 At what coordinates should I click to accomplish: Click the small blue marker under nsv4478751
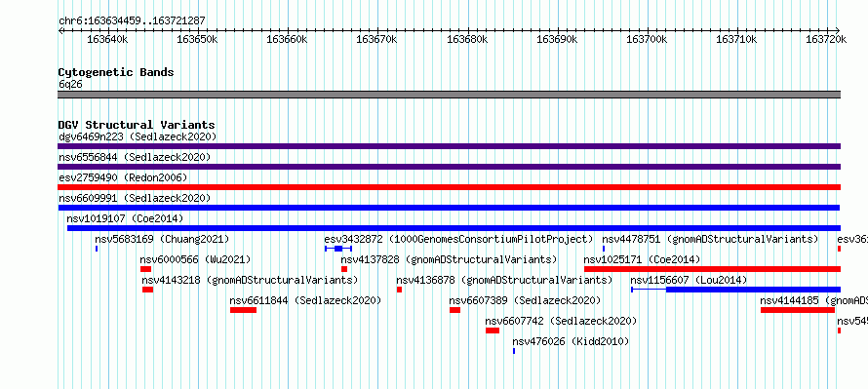point(604,249)
